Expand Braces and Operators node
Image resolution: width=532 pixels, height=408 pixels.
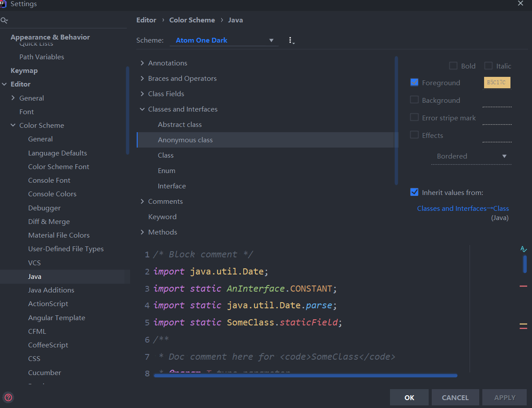click(x=142, y=79)
